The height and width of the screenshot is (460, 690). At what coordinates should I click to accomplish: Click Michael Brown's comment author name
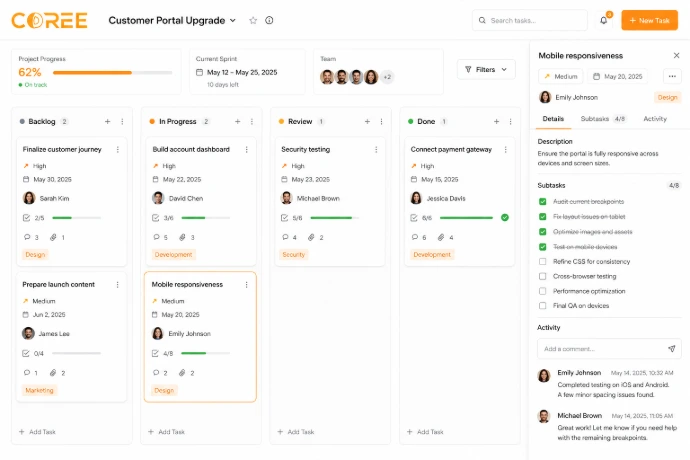(x=580, y=416)
